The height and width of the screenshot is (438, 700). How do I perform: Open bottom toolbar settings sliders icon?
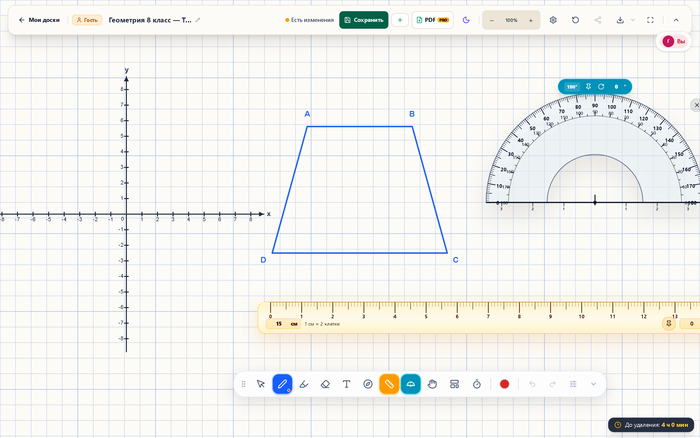point(573,384)
